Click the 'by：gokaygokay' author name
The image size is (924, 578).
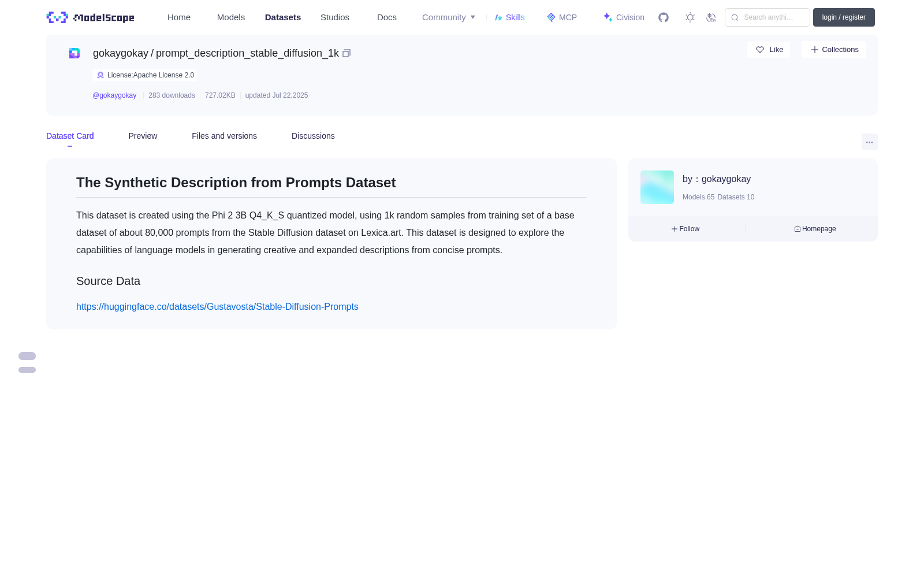(x=717, y=179)
